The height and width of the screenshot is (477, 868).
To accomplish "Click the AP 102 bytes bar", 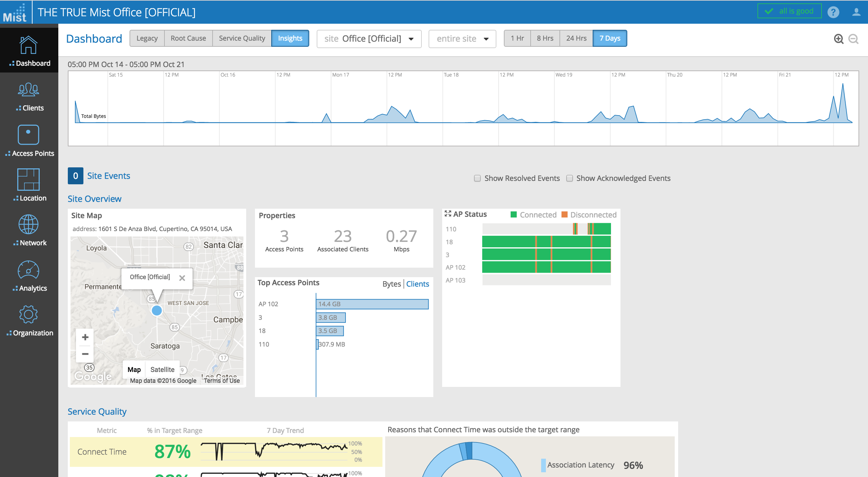I will click(x=372, y=304).
